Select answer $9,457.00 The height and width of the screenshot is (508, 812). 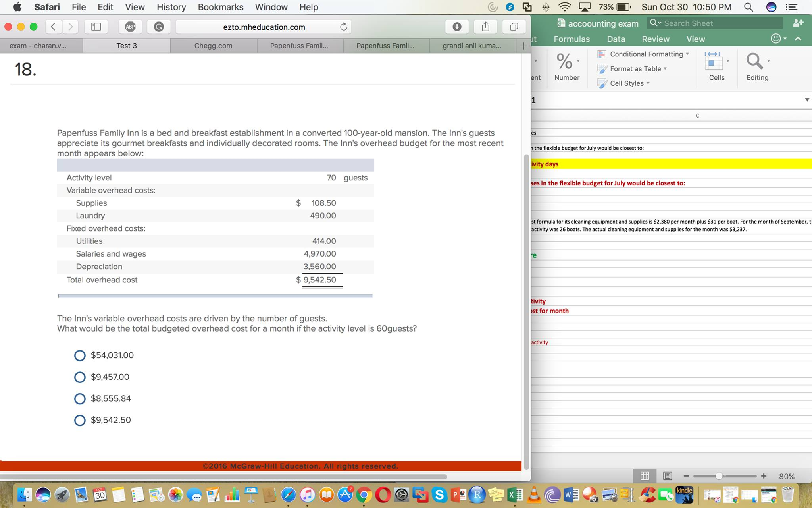coord(80,377)
